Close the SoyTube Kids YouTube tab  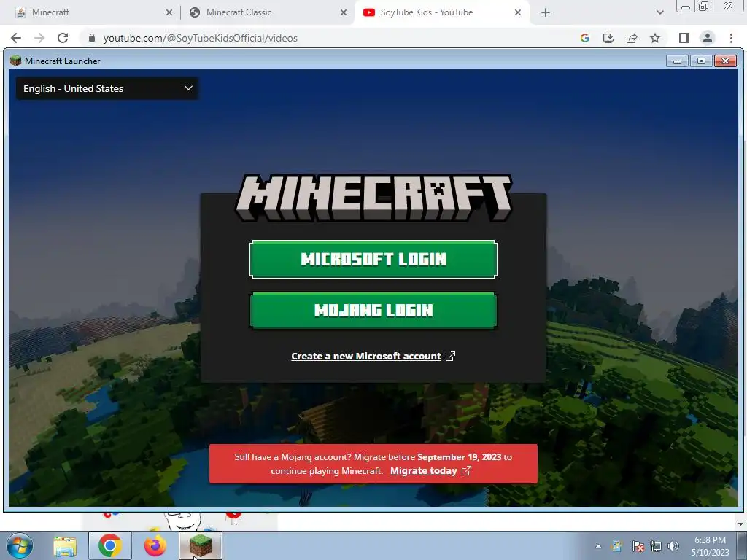pos(518,13)
